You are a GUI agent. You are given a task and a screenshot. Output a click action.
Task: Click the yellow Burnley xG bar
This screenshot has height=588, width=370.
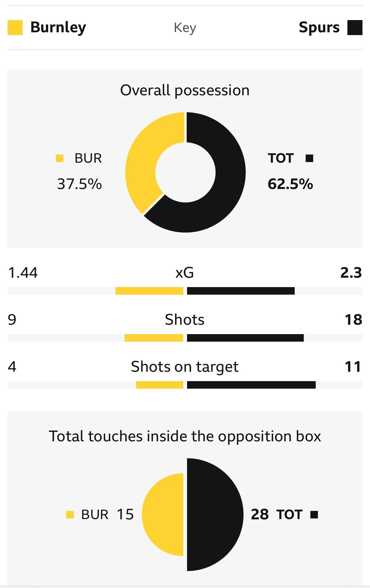click(x=149, y=291)
